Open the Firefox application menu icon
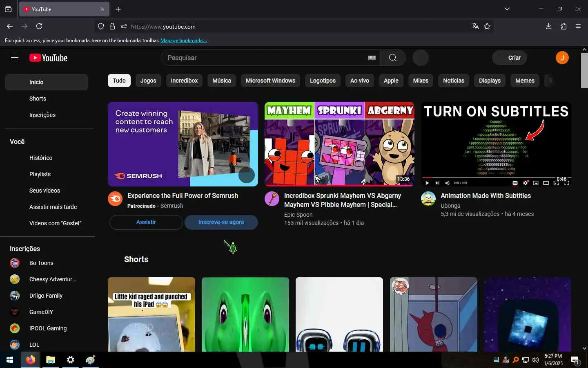The width and height of the screenshot is (588, 368). click(578, 26)
